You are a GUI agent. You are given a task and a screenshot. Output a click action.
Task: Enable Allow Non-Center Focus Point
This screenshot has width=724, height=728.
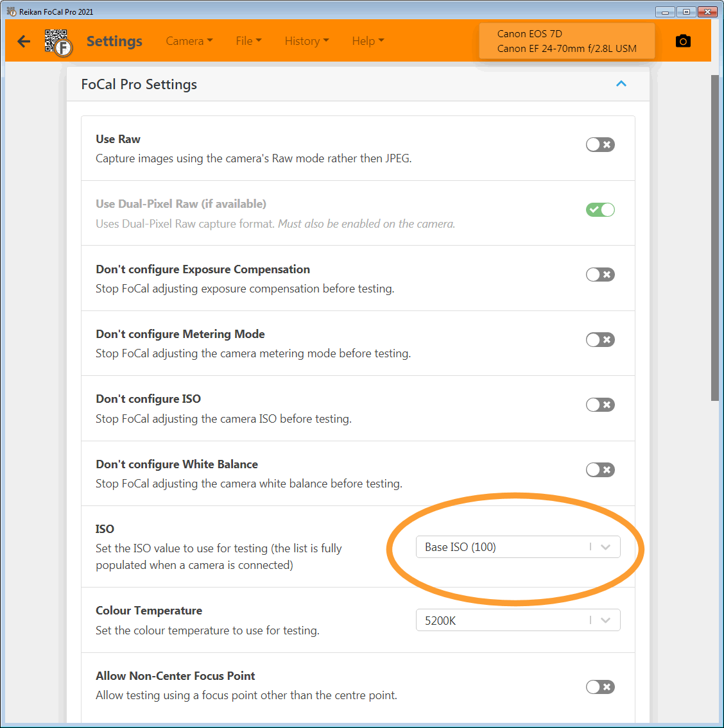point(600,687)
